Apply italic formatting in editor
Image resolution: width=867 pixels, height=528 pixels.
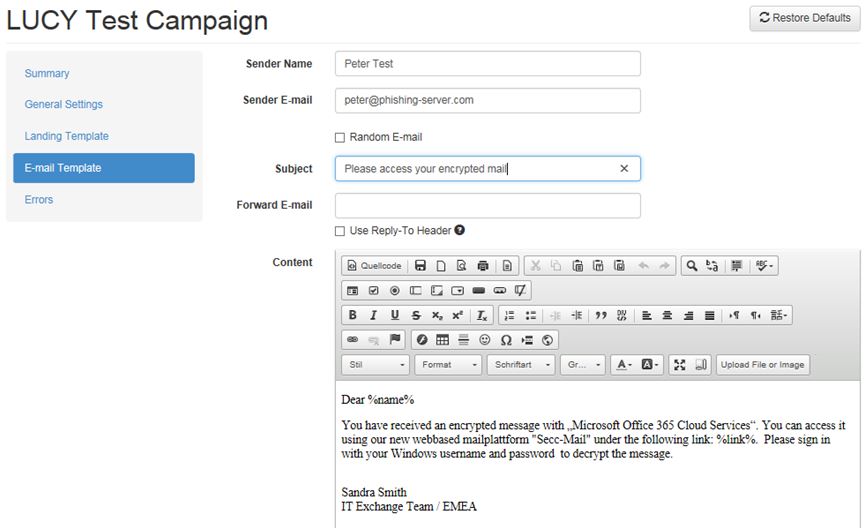click(372, 315)
